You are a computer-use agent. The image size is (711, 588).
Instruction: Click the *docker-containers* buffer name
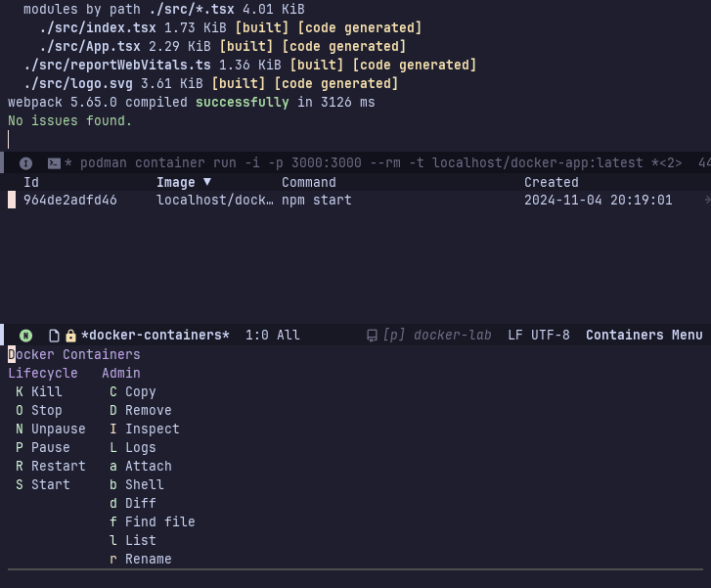pyautogui.click(x=155, y=336)
